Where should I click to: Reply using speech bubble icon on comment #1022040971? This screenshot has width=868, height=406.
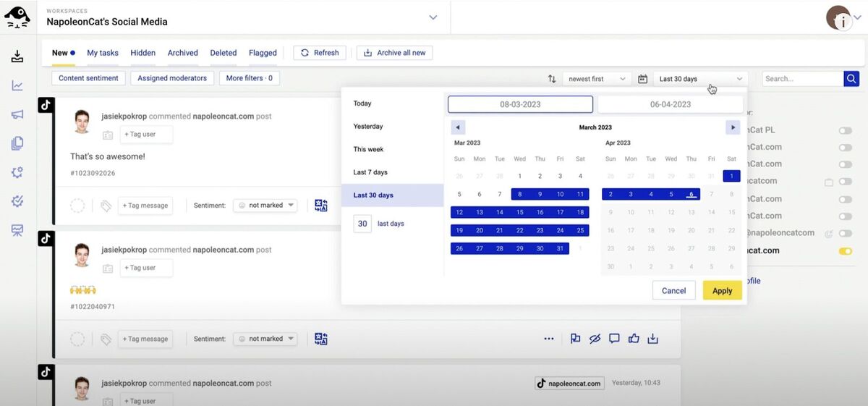tap(615, 339)
